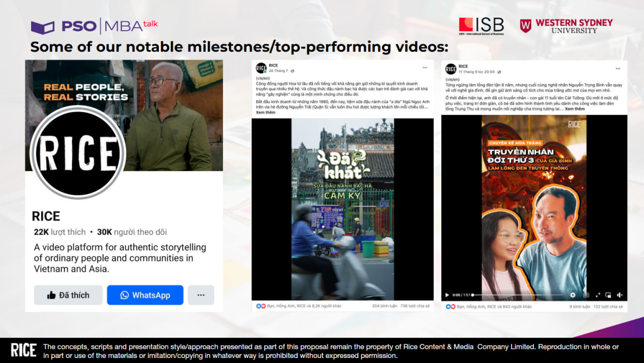
Task: Click reaction icons on the lantern post
Action: click(451, 306)
